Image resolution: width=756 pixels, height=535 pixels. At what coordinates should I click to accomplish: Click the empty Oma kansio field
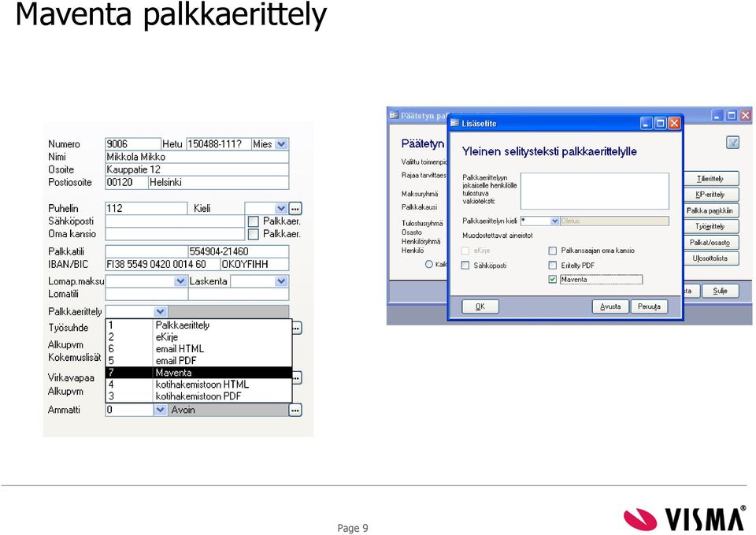pyautogui.click(x=175, y=234)
